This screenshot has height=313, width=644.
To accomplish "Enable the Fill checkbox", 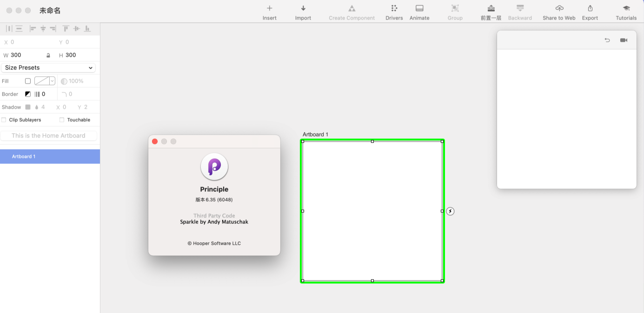I will [28, 81].
